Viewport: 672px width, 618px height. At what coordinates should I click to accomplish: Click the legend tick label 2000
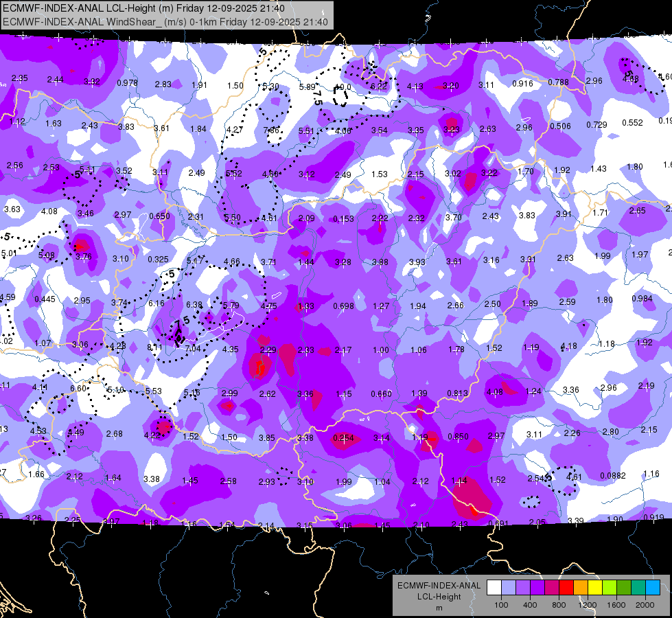click(645, 605)
